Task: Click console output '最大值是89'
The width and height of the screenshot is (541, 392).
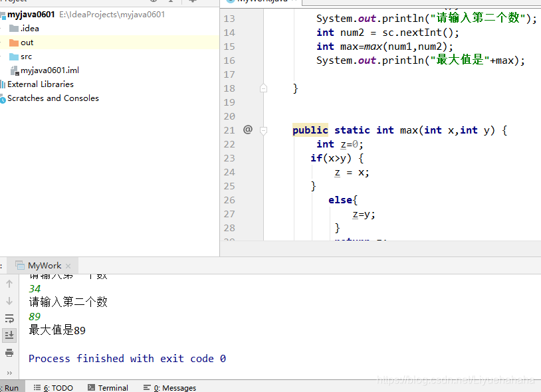Action: (x=57, y=330)
